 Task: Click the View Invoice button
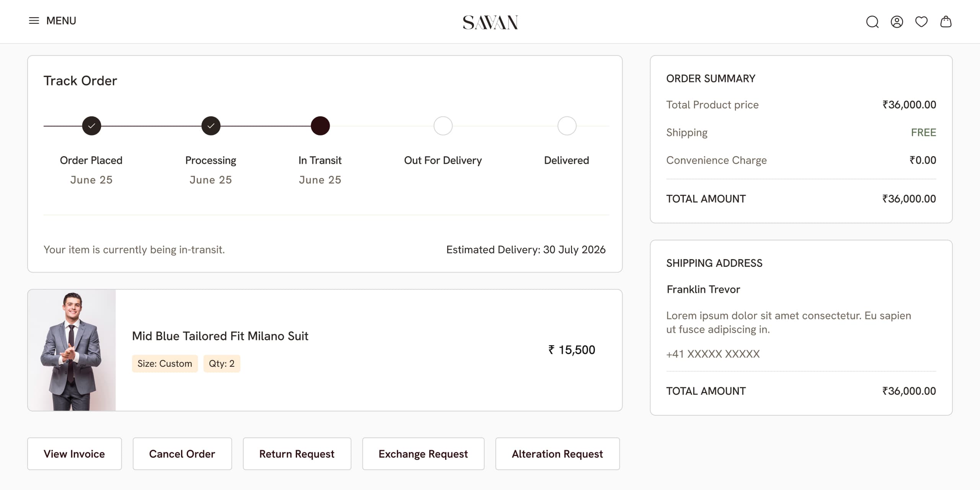click(x=74, y=454)
